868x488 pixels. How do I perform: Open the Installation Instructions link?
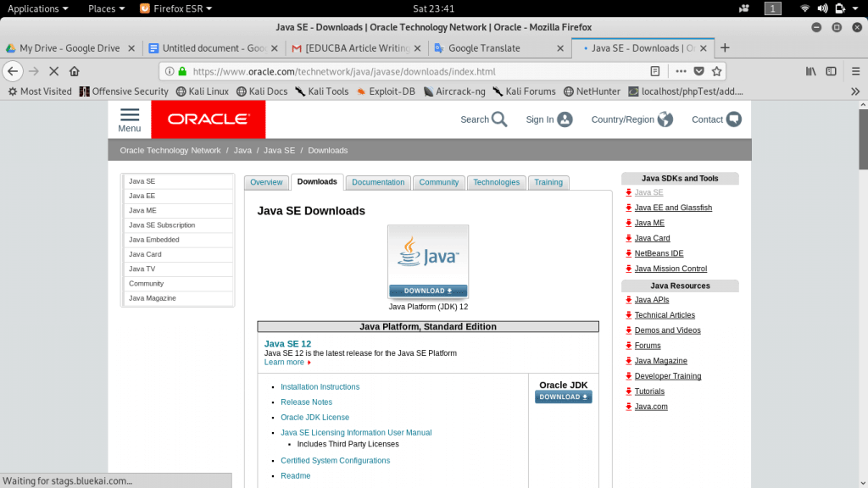(320, 387)
